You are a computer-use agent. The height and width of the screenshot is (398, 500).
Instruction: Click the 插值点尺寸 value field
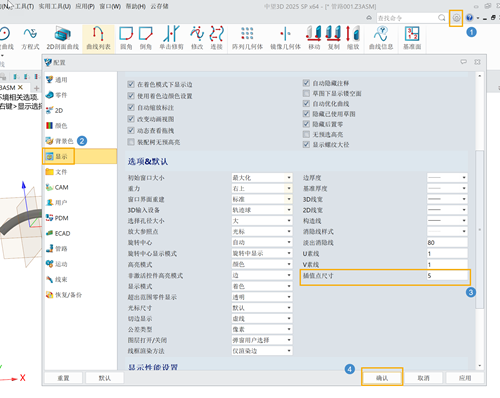[x=447, y=276]
